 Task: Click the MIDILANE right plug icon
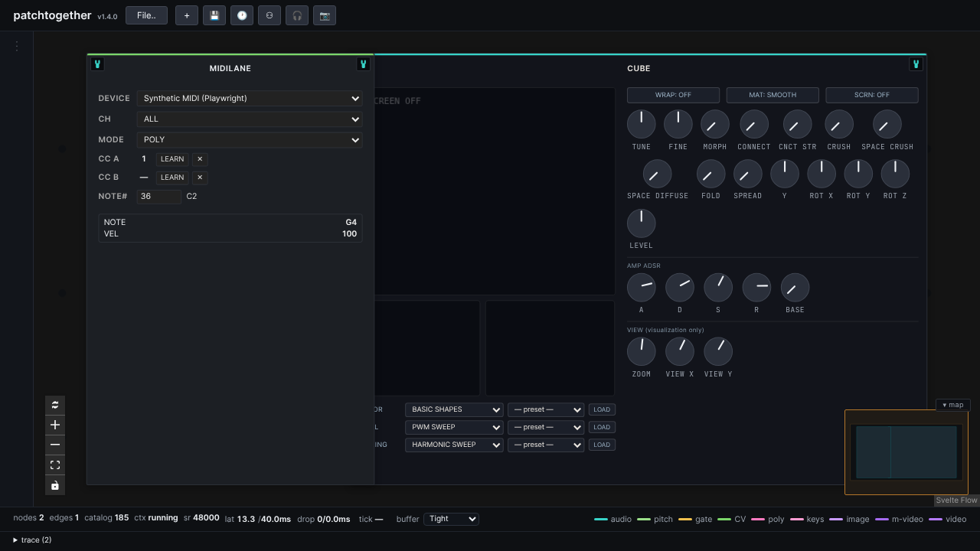click(x=364, y=64)
